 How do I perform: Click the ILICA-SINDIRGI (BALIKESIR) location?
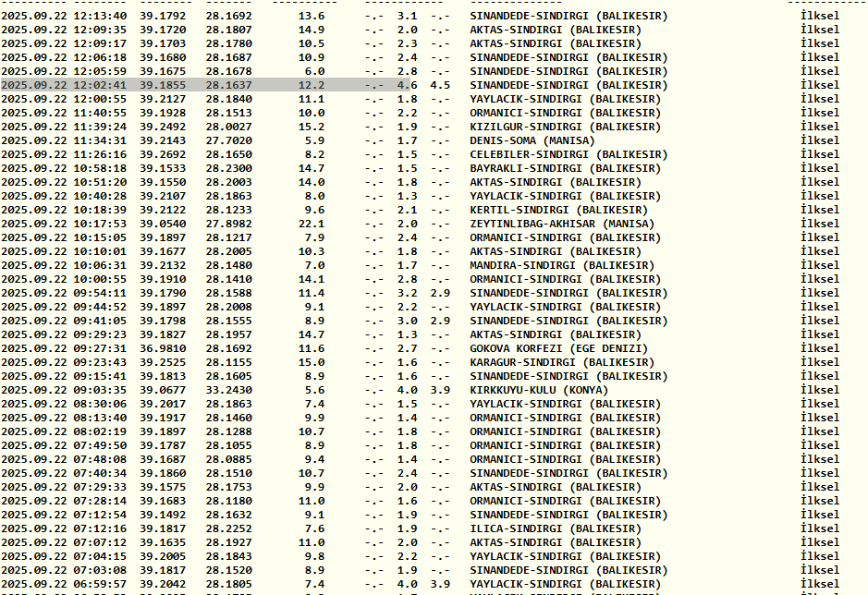click(x=555, y=528)
